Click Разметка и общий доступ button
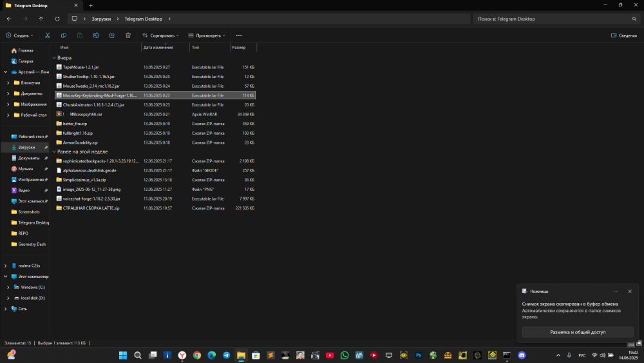 578,332
